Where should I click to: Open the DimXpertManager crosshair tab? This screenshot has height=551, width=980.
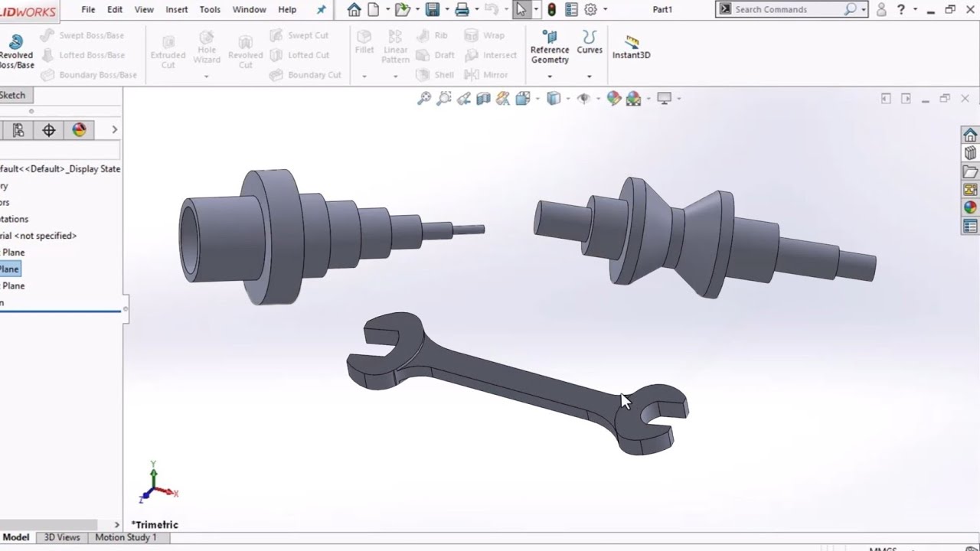[49, 130]
